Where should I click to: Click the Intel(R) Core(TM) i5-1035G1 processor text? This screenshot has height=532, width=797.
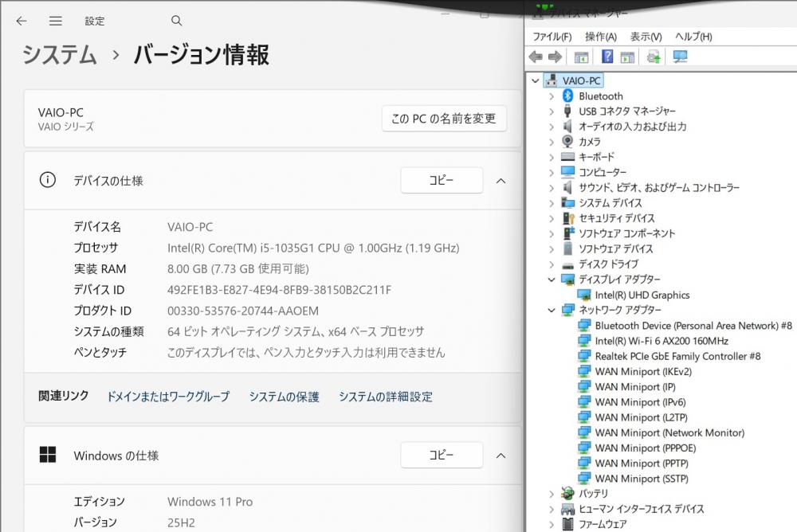coord(313,248)
